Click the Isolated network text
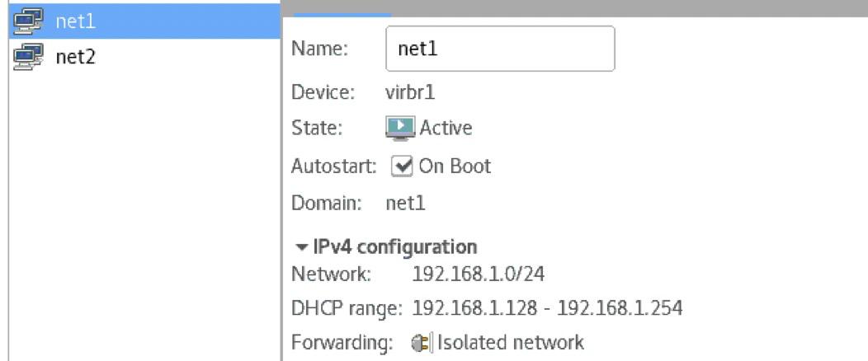 (x=511, y=343)
